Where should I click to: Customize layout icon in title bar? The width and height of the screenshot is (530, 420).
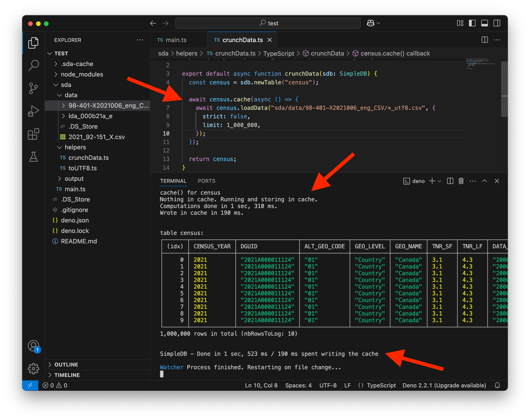460,23
